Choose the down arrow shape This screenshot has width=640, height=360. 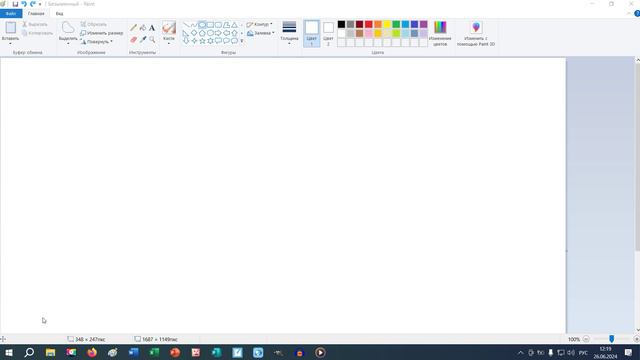(186, 41)
